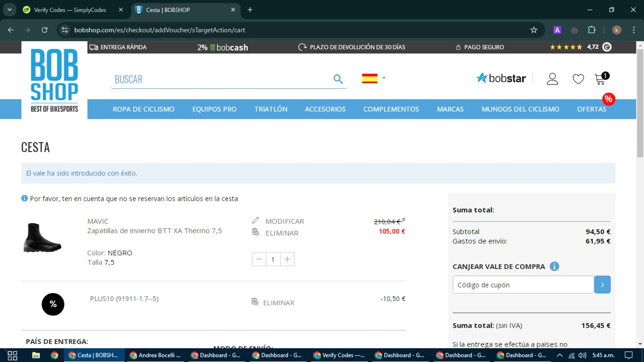Viewport: 644px width, 362px height.
Task: Click the 4,72 star rating
Action: tap(574, 47)
